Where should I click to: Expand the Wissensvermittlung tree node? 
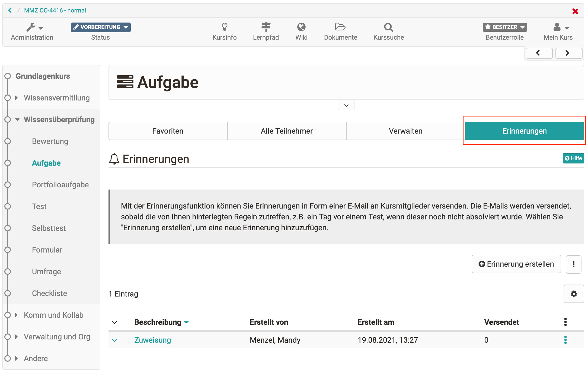pos(17,98)
